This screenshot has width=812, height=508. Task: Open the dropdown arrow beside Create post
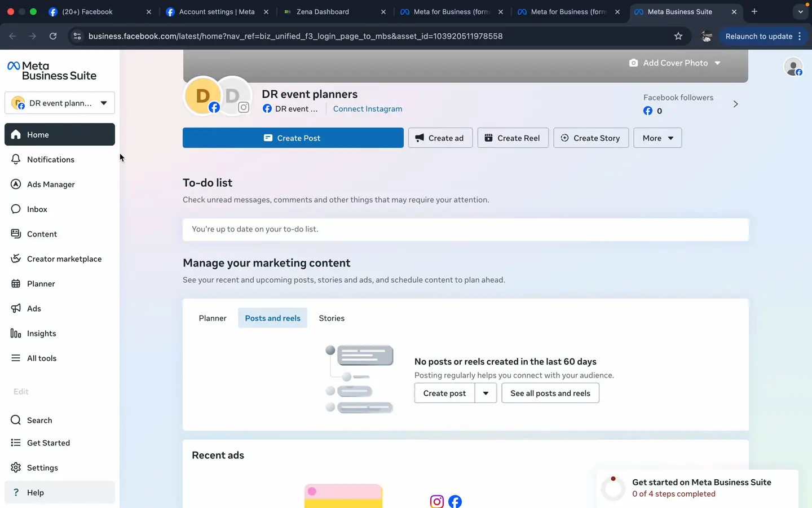click(x=486, y=393)
